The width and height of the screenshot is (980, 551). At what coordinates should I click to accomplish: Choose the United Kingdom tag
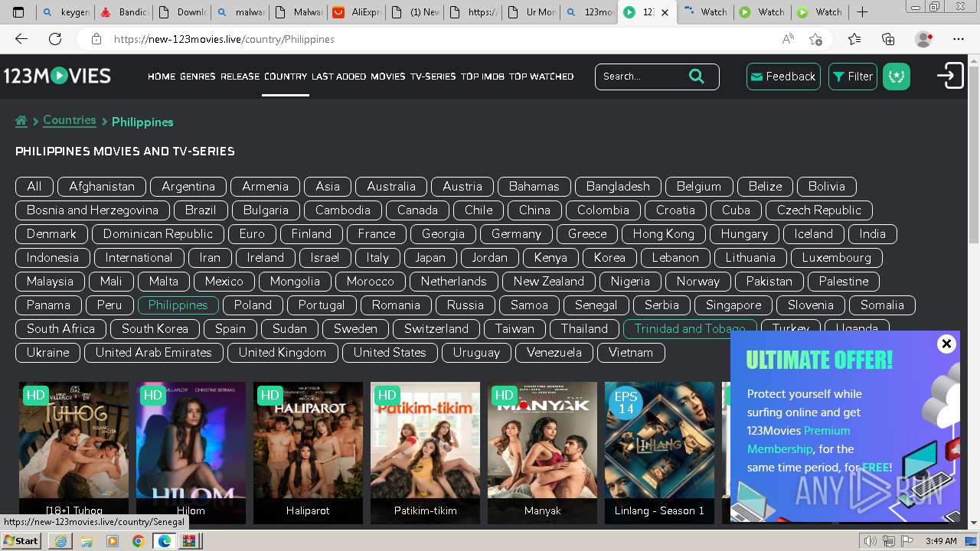tap(283, 353)
